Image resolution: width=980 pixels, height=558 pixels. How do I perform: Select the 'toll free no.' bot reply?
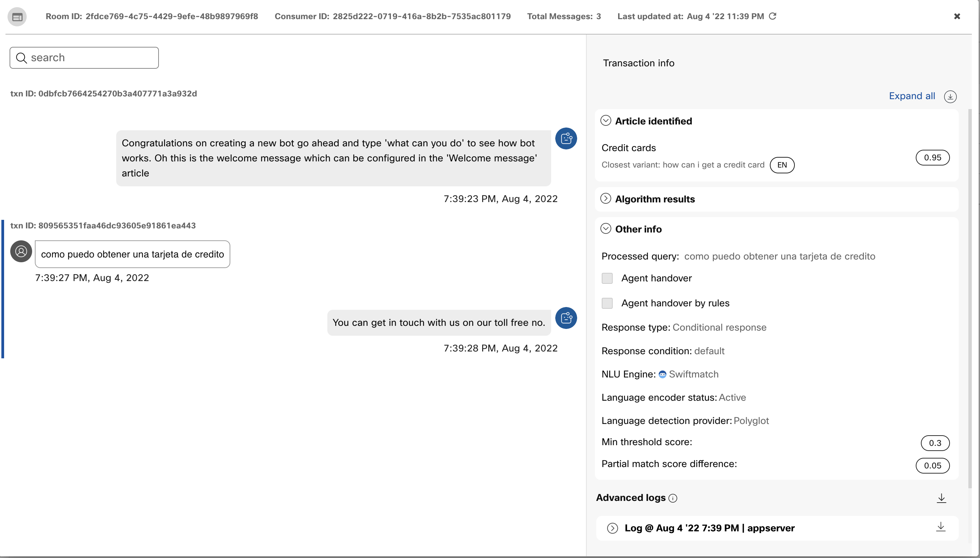439,323
